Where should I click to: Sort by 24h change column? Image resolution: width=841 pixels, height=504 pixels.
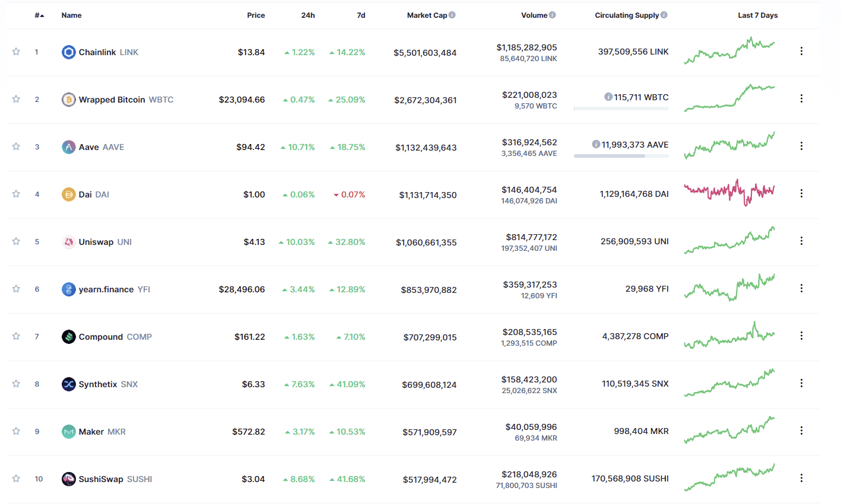point(308,15)
